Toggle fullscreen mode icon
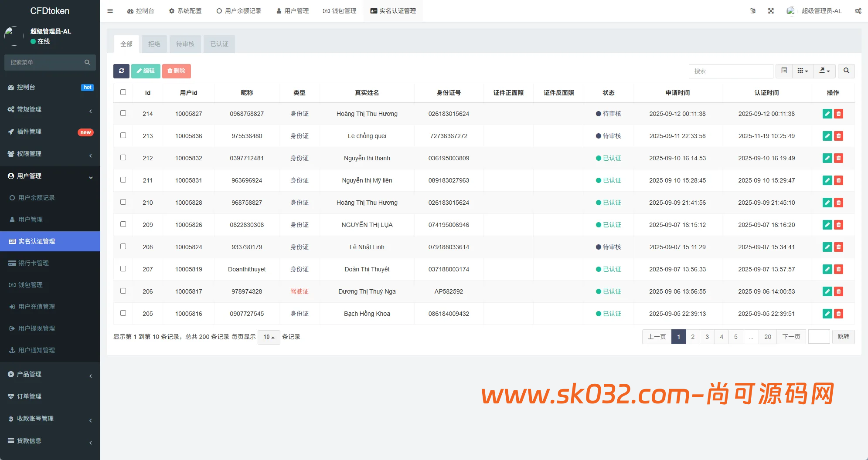 click(771, 11)
